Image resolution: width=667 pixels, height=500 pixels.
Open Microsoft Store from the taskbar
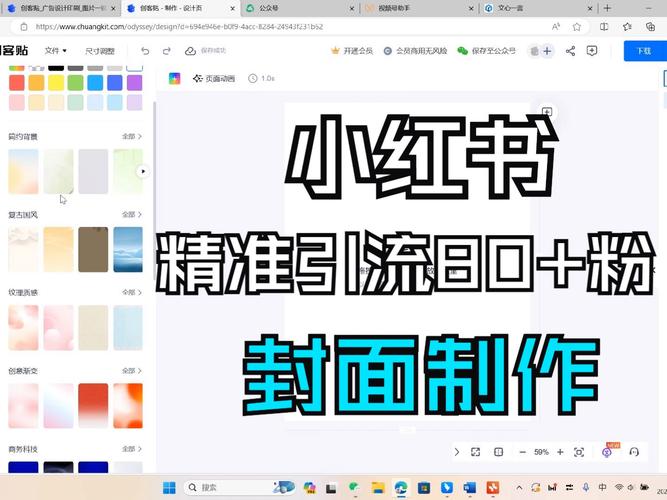tap(424, 488)
